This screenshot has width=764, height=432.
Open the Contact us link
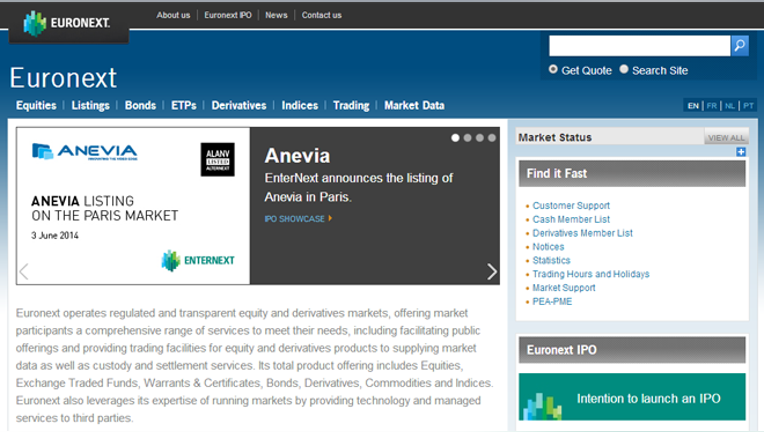[322, 15]
